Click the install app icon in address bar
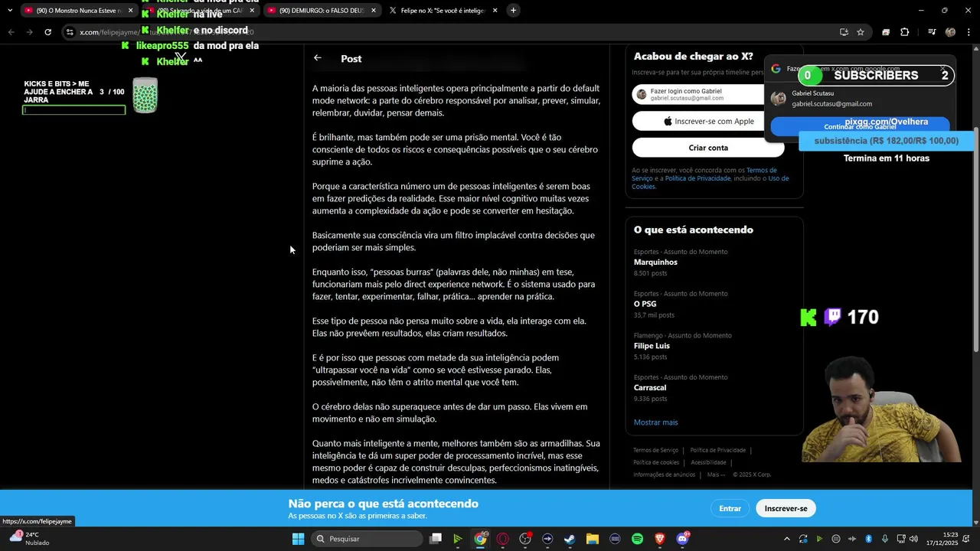 click(844, 32)
